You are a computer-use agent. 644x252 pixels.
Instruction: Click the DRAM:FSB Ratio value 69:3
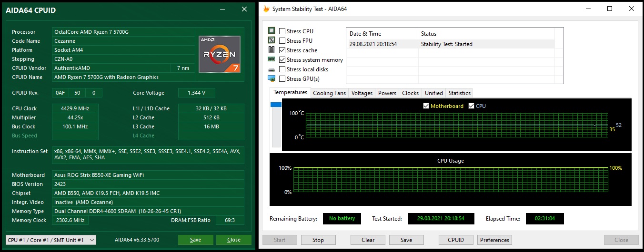tap(230, 220)
